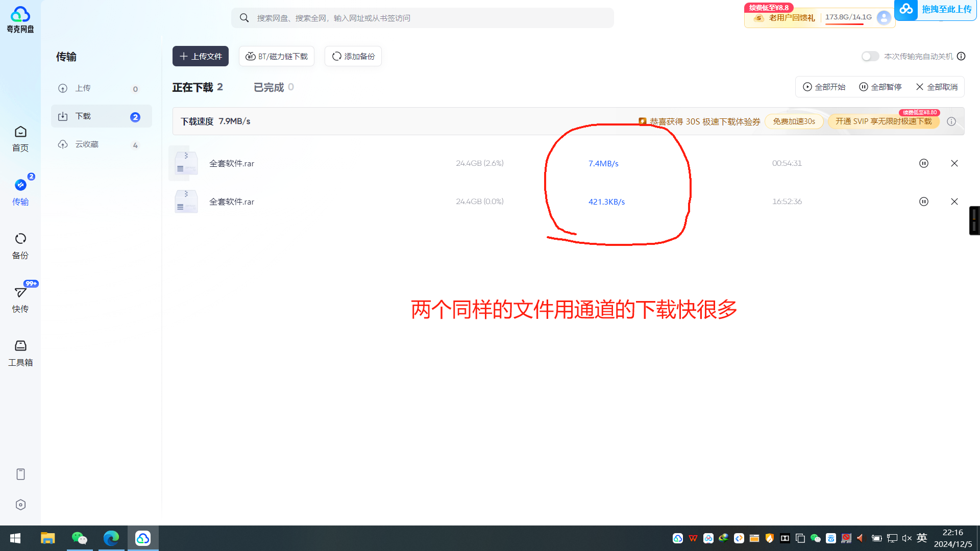Click the 添加备份 button
Screen dimensions: 980x551
(x=353, y=56)
